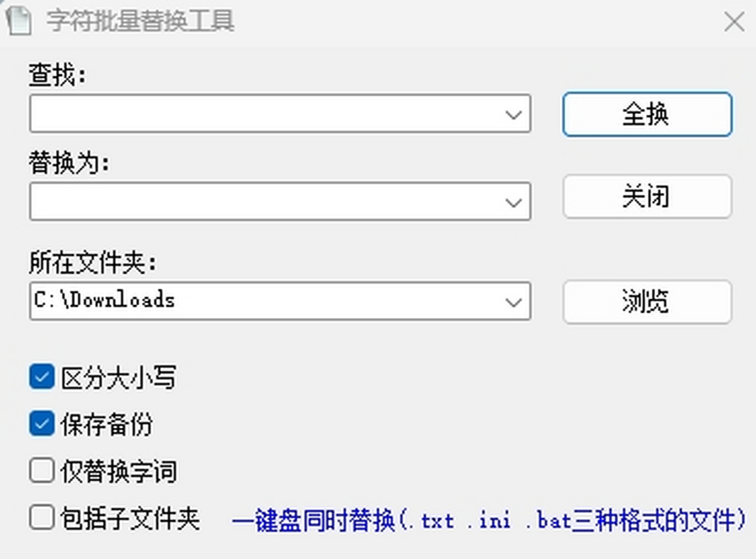Close the 字符批量替换工具 window

pos(734,21)
